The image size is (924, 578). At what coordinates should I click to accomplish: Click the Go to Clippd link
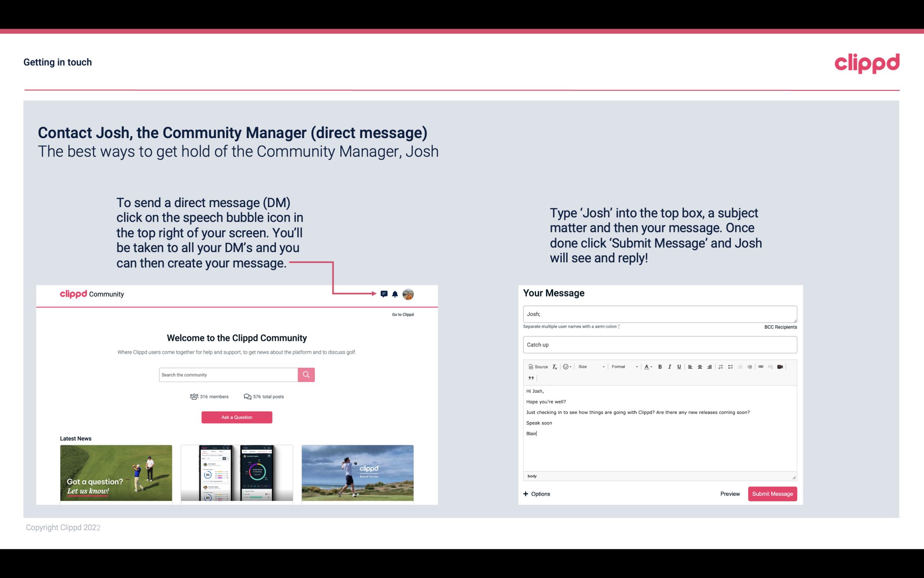402,314
